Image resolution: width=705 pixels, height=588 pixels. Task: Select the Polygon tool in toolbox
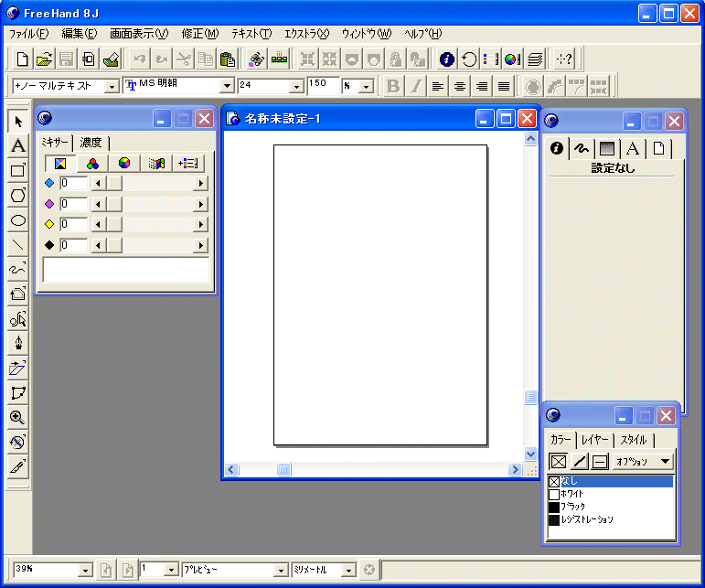(17, 195)
